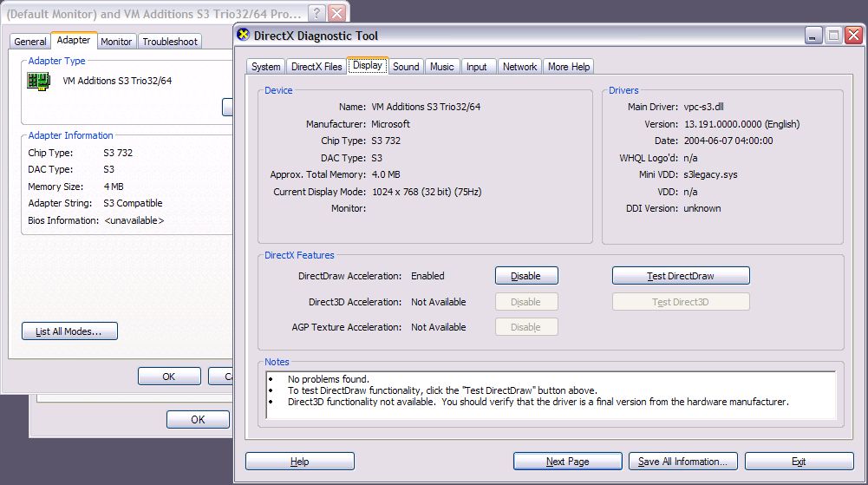Image resolution: width=868 pixels, height=485 pixels.
Task: Close the DirectX Diagnostic Tool window
Action: pyautogui.click(x=853, y=36)
